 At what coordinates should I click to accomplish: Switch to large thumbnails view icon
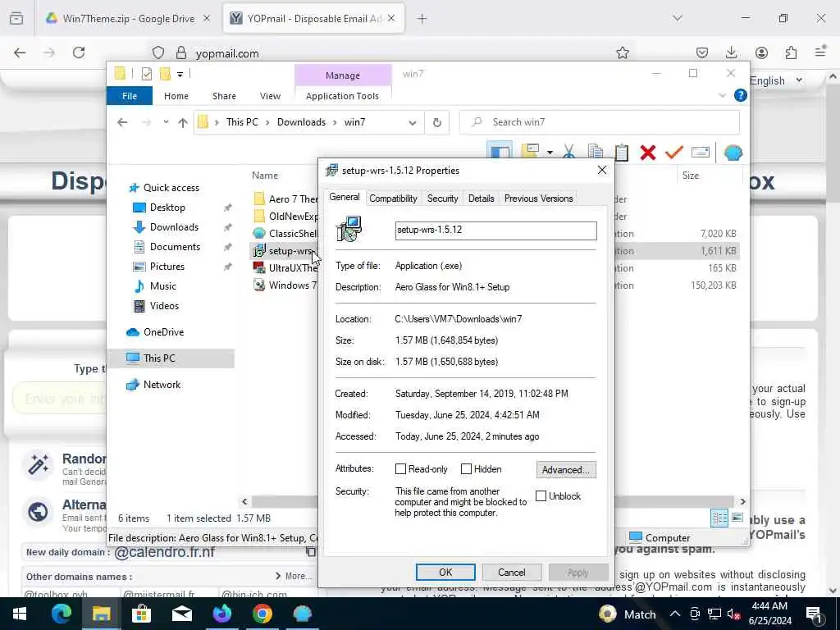[x=737, y=518]
